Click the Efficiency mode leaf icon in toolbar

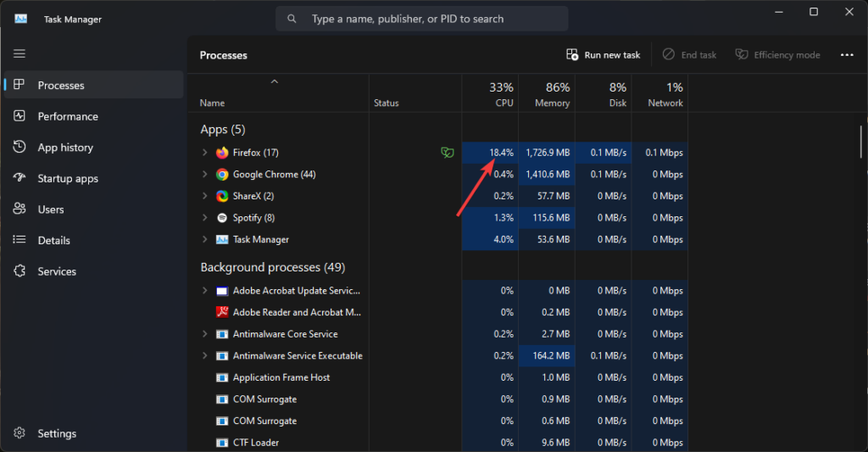[x=741, y=54]
